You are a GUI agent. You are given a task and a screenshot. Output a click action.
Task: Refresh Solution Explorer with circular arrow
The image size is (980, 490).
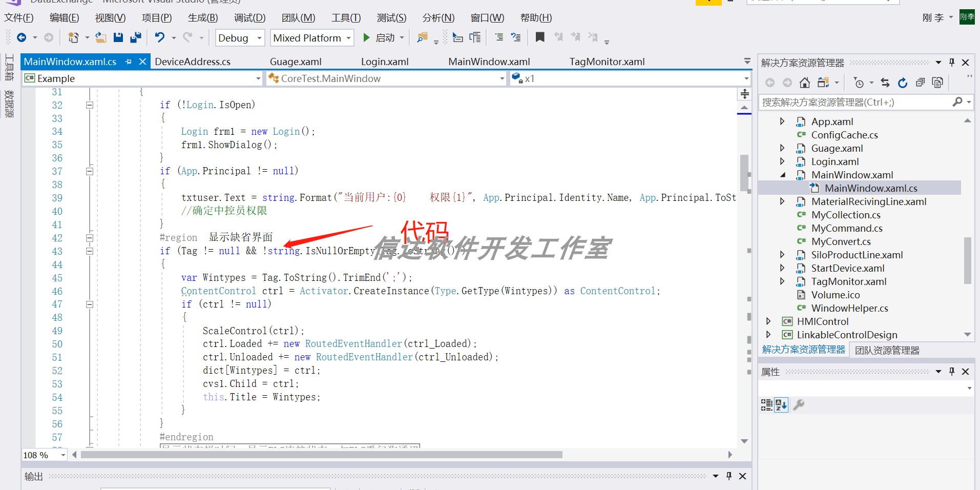click(903, 83)
